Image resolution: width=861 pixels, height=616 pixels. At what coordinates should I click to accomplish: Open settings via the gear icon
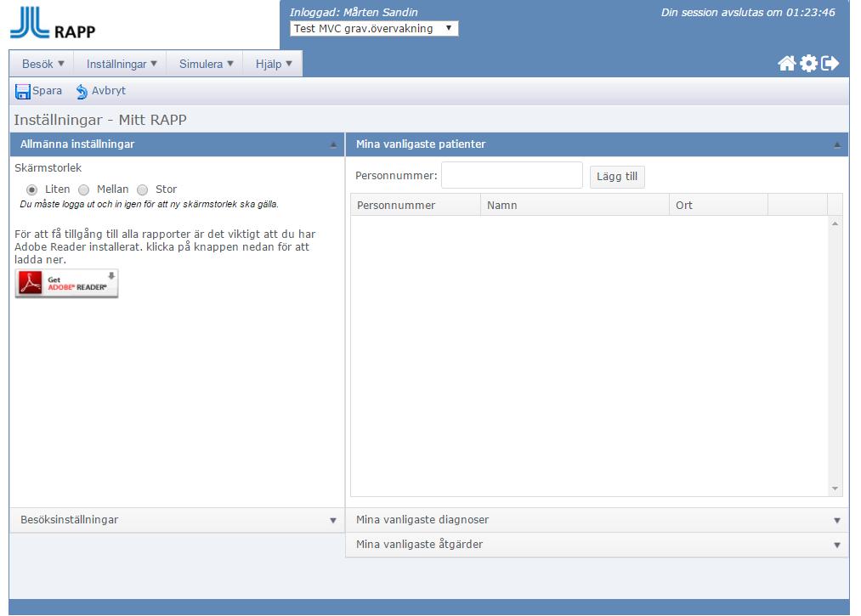click(x=808, y=64)
